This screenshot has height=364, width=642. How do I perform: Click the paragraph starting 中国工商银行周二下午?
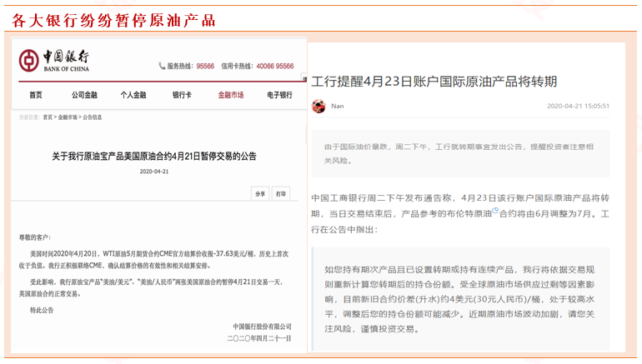460,213
